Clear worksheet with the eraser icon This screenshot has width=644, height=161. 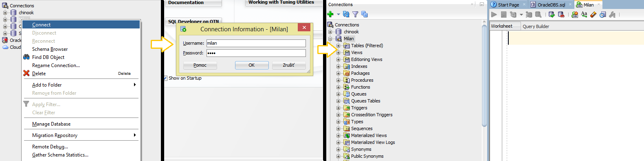click(x=593, y=15)
